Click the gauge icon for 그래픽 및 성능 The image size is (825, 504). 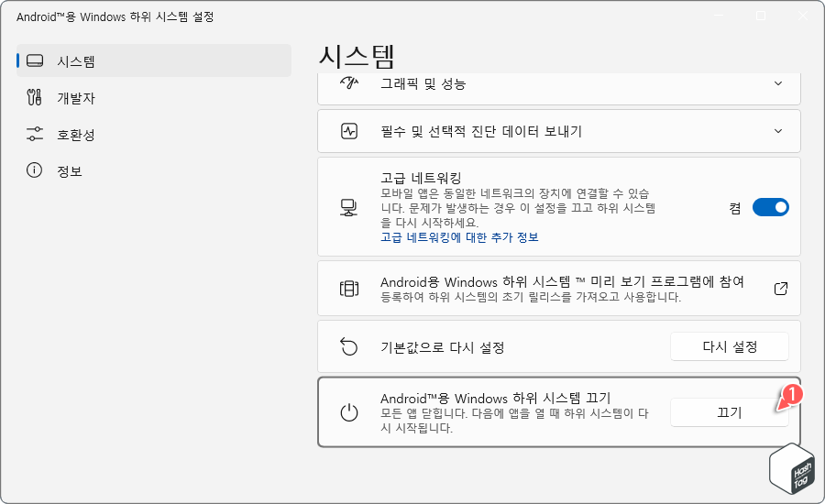coord(349,82)
